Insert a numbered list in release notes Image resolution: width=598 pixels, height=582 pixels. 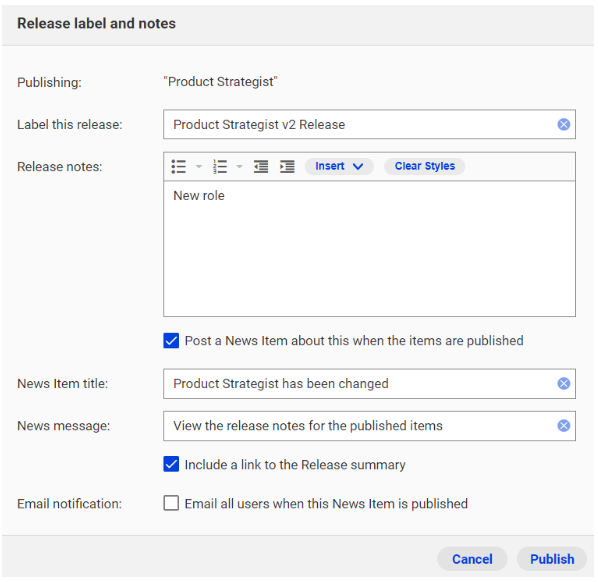[220, 167]
